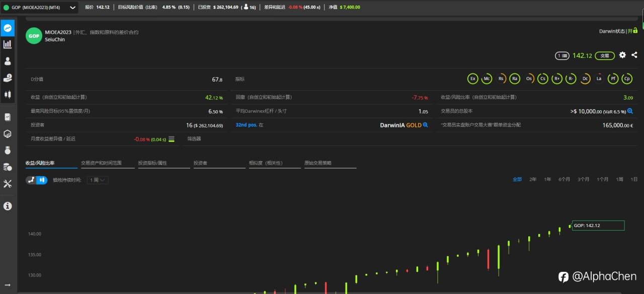Switch chart to line mode
This screenshot has width=644, height=294.
(x=31, y=180)
